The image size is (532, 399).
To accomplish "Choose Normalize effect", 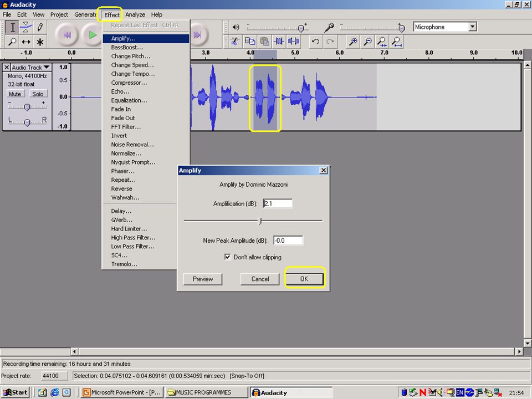I will click(146, 153).
